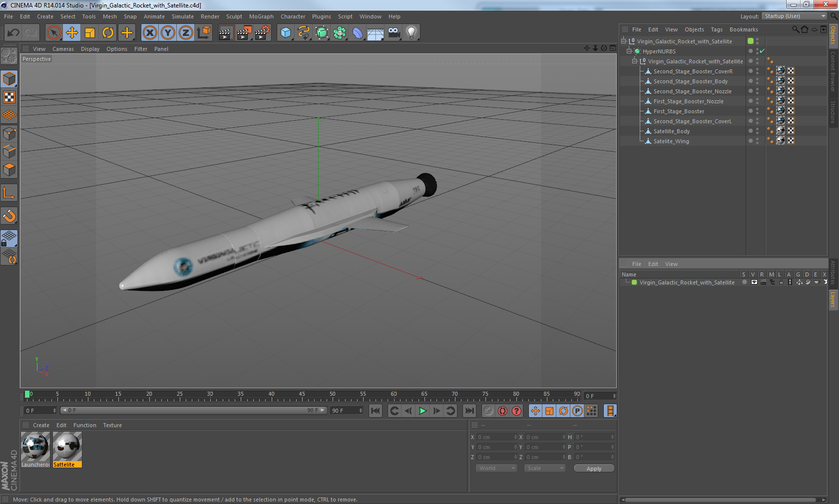The height and width of the screenshot is (504, 839).
Task: Toggle layer visible-in-editor eye icon
Action: [754, 282]
